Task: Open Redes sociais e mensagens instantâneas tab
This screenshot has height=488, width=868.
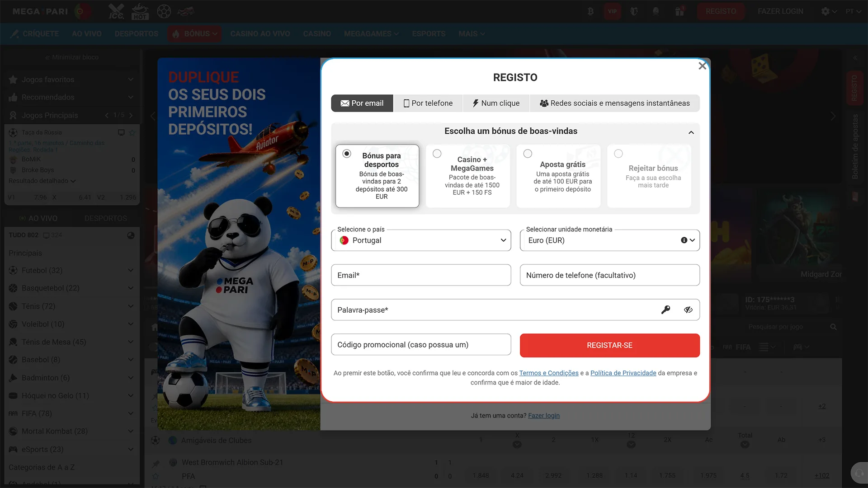Action: coord(615,103)
